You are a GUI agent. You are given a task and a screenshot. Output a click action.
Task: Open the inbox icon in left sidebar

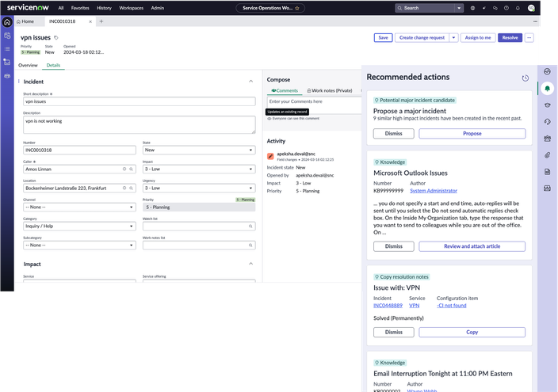pos(7,62)
